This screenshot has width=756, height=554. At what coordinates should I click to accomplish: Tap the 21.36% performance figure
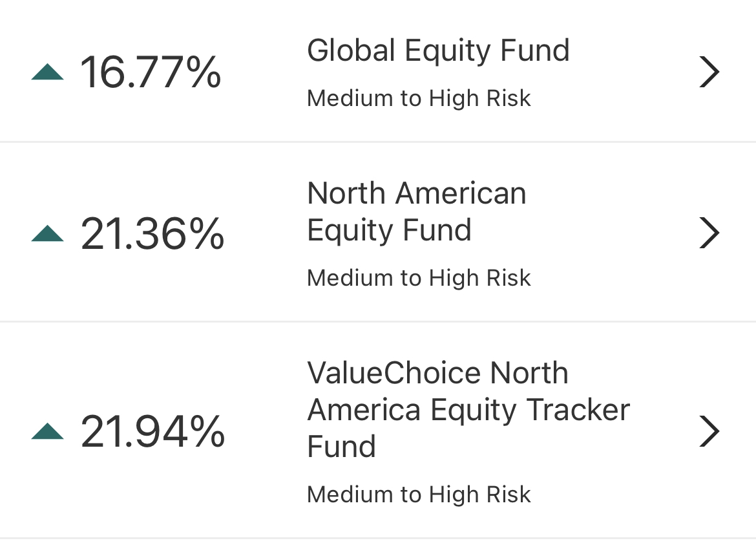click(152, 233)
